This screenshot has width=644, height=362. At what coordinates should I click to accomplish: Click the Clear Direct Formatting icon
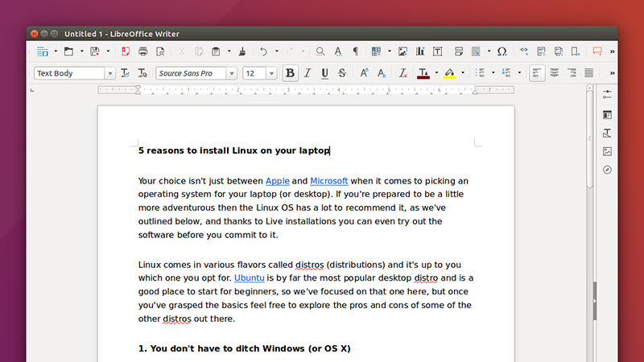(x=403, y=73)
